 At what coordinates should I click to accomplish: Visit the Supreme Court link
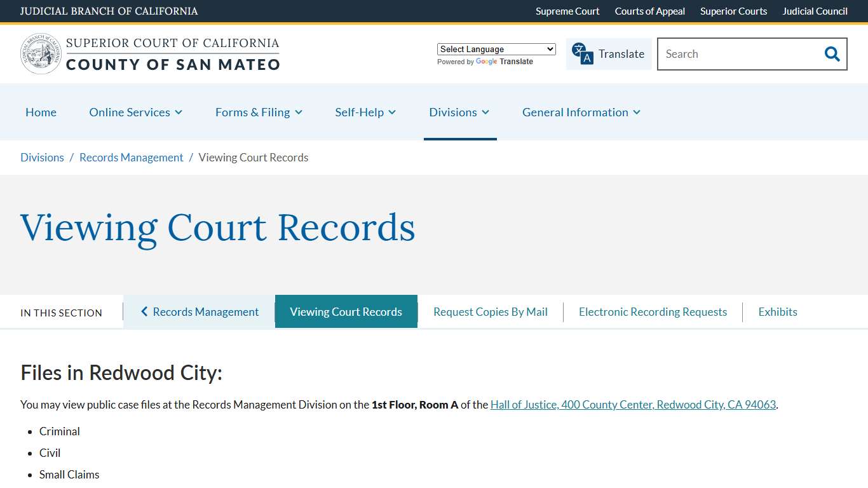coord(567,11)
